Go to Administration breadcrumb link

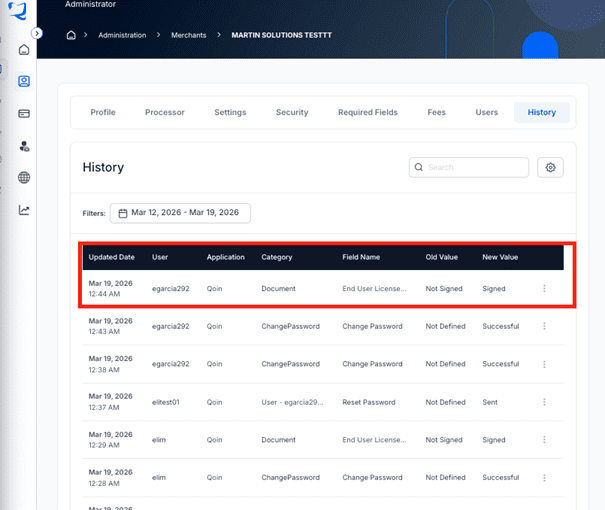coord(122,35)
